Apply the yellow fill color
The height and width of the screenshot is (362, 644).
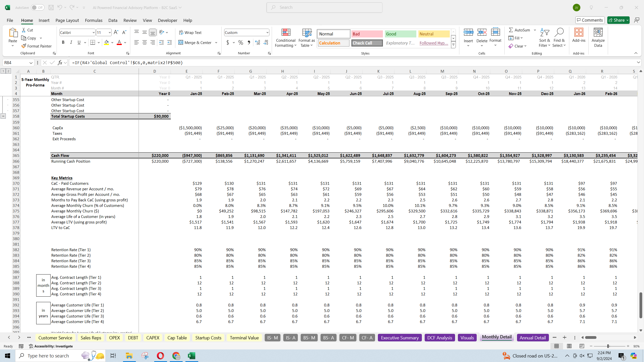[106, 42]
